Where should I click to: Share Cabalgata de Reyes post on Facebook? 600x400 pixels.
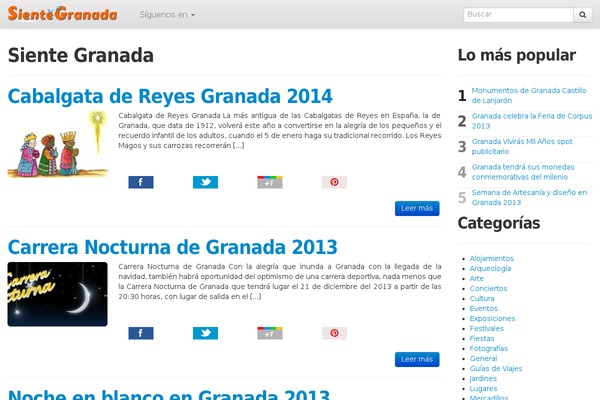click(x=141, y=182)
